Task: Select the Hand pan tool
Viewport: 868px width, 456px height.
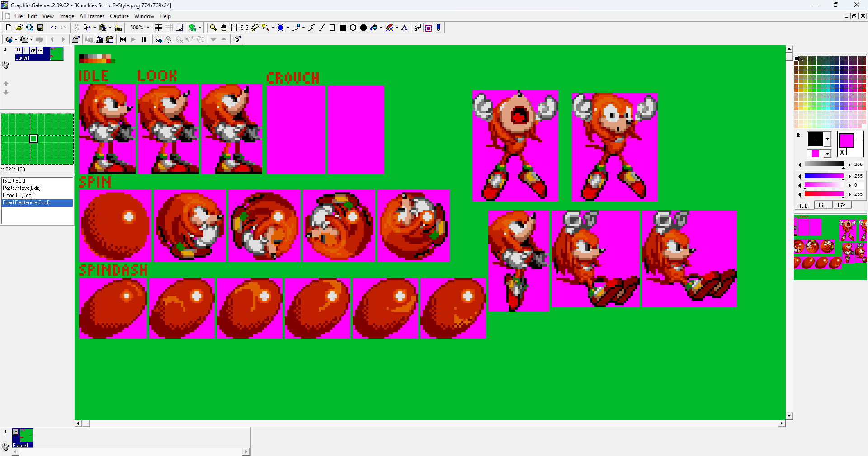Action: [x=223, y=28]
